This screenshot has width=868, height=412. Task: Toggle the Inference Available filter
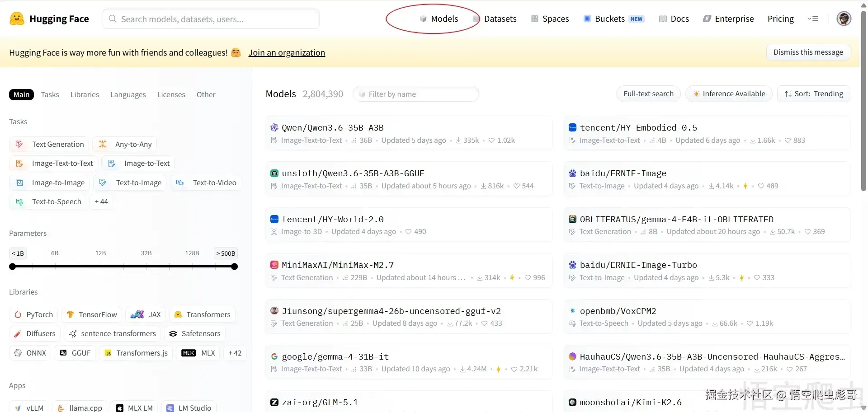pos(729,94)
